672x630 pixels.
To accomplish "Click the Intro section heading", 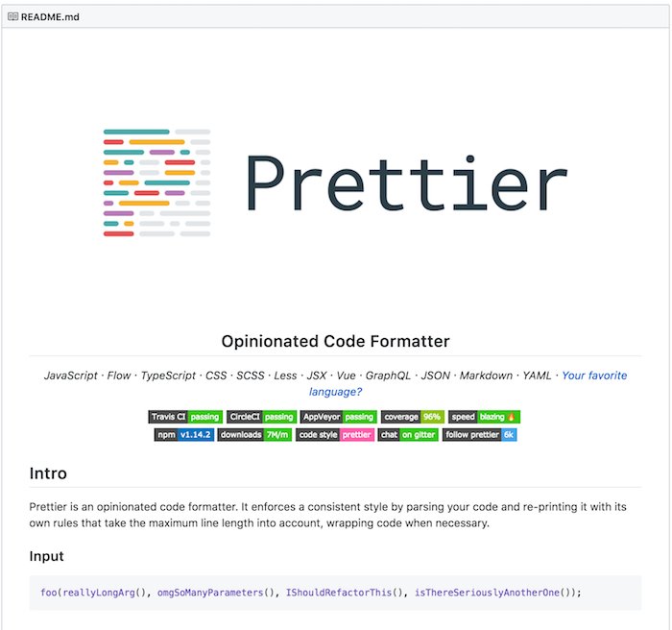I will coord(48,473).
